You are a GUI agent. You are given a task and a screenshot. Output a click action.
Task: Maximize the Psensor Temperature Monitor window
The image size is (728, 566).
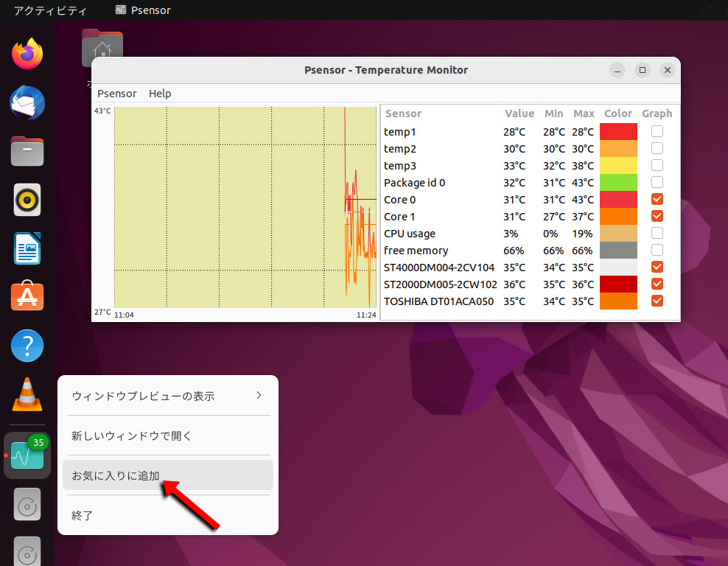pos(643,70)
